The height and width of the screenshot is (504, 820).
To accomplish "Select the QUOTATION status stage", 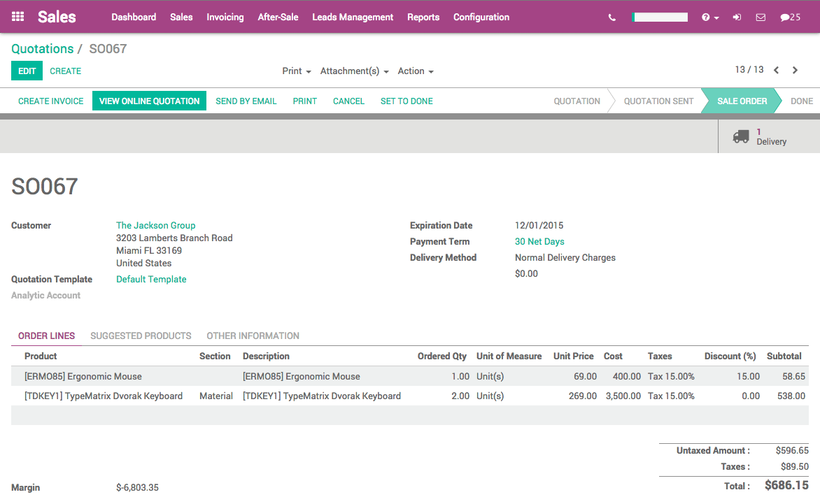I will tap(577, 100).
